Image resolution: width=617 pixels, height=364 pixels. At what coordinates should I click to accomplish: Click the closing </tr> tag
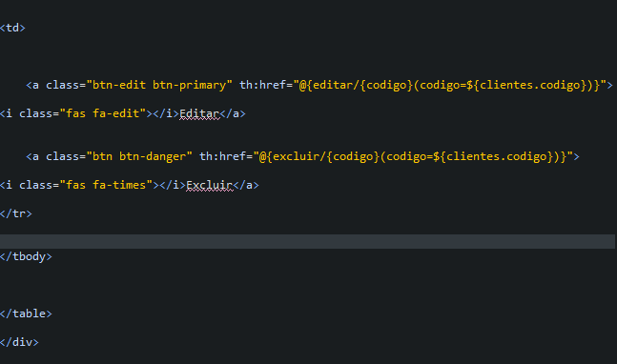16,213
